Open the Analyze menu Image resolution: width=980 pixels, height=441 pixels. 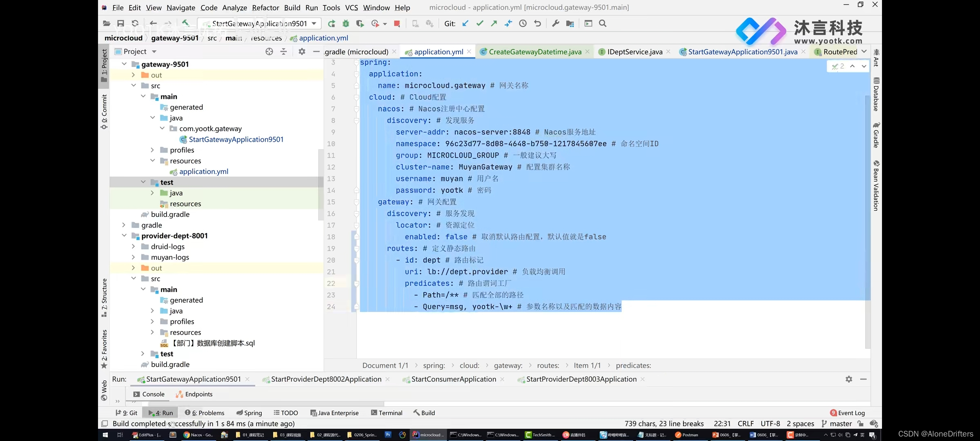234,7
